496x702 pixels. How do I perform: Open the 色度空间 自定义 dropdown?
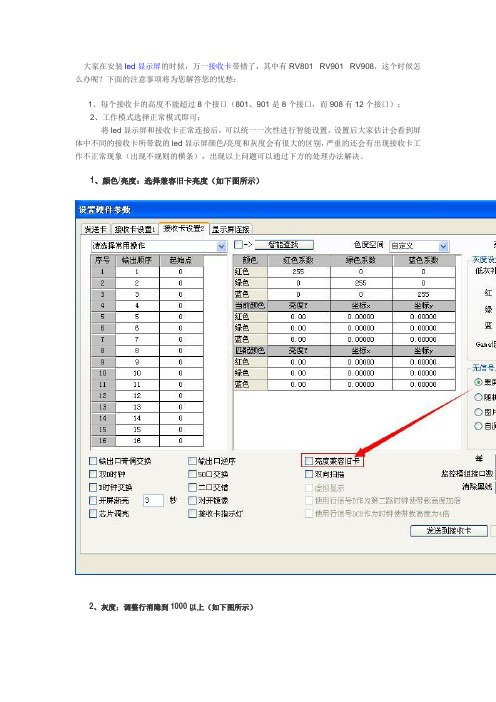419,246
